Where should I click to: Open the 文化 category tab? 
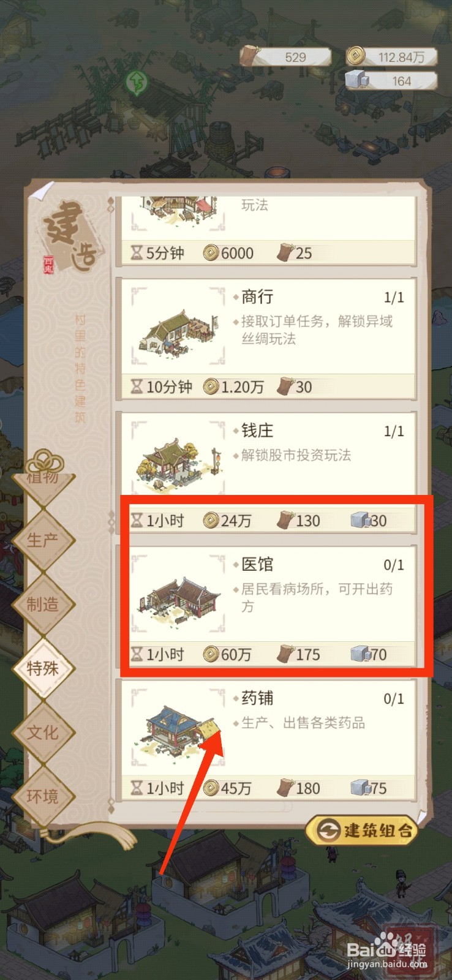coord(43,733)
